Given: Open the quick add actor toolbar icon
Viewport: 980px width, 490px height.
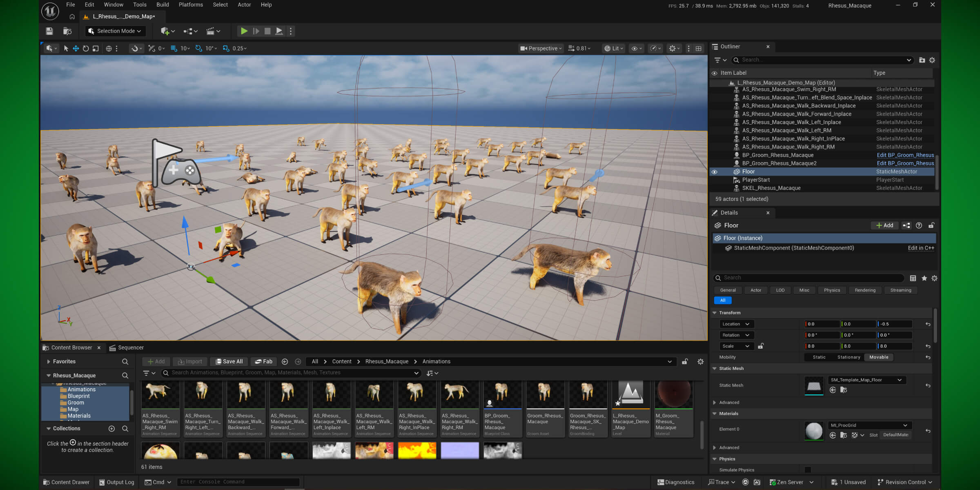Looking at the screenshot, I should [x=167, y=31].
